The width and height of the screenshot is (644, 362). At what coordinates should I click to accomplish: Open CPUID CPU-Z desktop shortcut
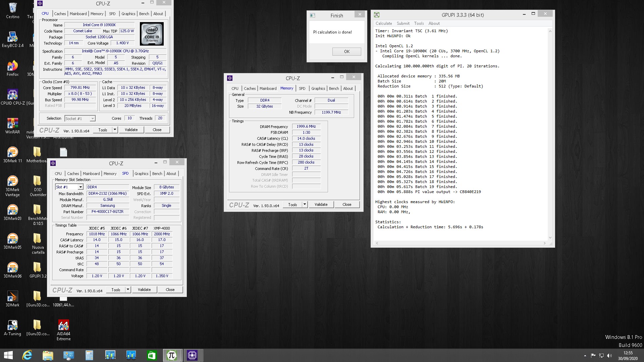[x=13, y=97]
